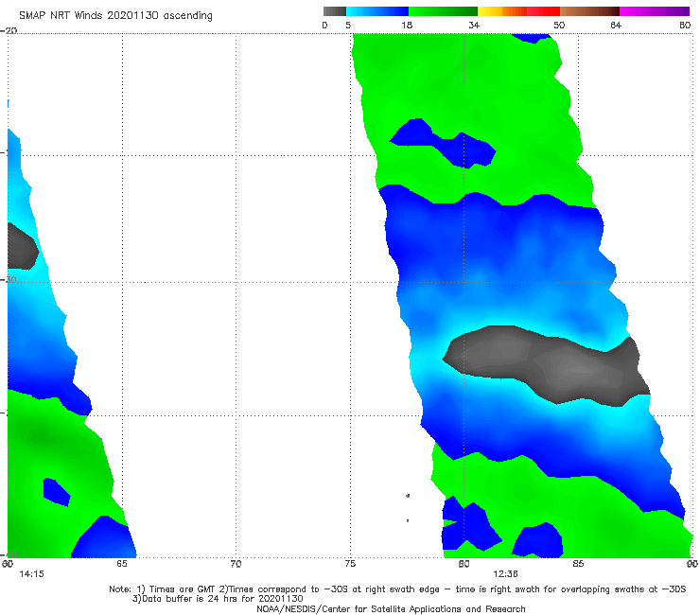Click the yellow segment of the colorbar
The width and height of the screenshot is (700, 615).
point(490,11)
